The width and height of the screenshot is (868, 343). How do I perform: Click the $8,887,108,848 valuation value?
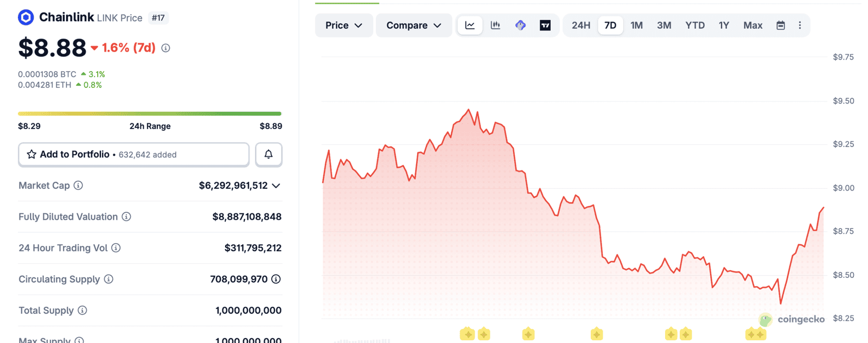pyautogui.click(x=247, y=217)
